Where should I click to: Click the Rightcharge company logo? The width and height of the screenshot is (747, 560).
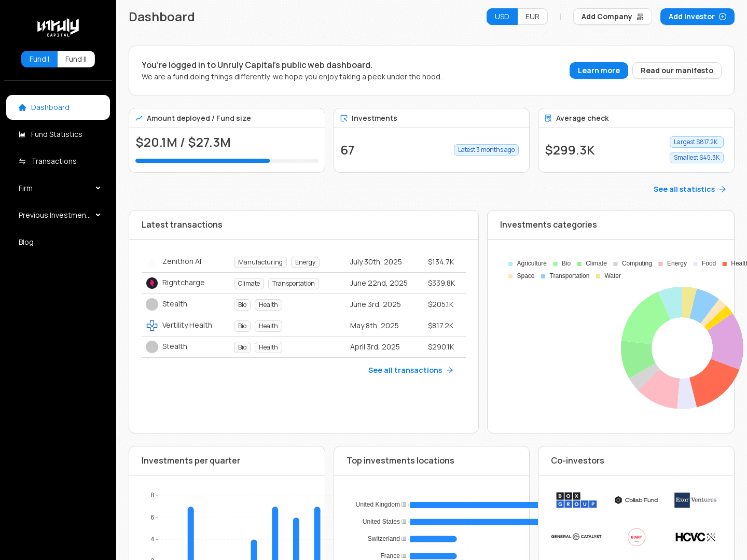click(152, 283)
